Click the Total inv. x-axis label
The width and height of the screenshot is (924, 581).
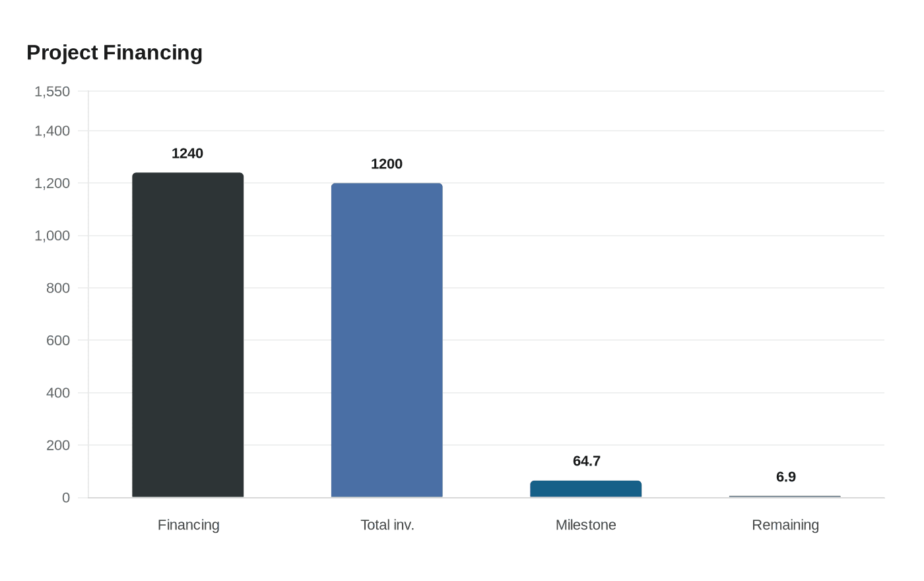[387, 525]
